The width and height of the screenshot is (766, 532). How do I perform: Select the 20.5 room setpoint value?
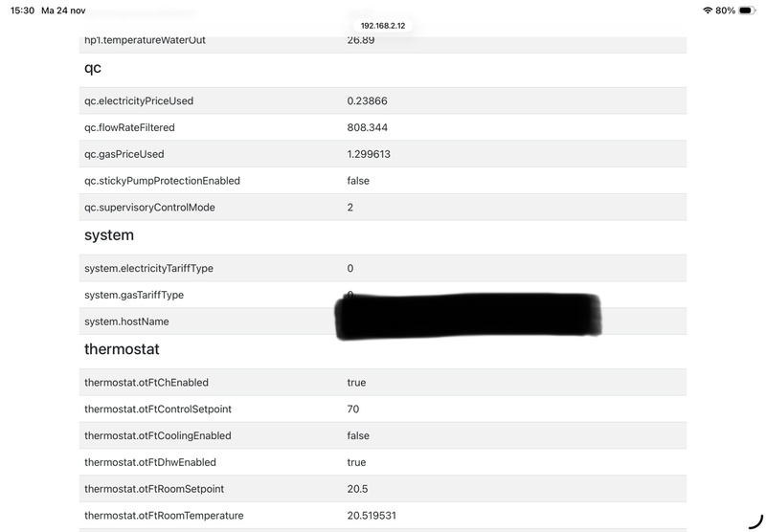click(x=356, y=489)
